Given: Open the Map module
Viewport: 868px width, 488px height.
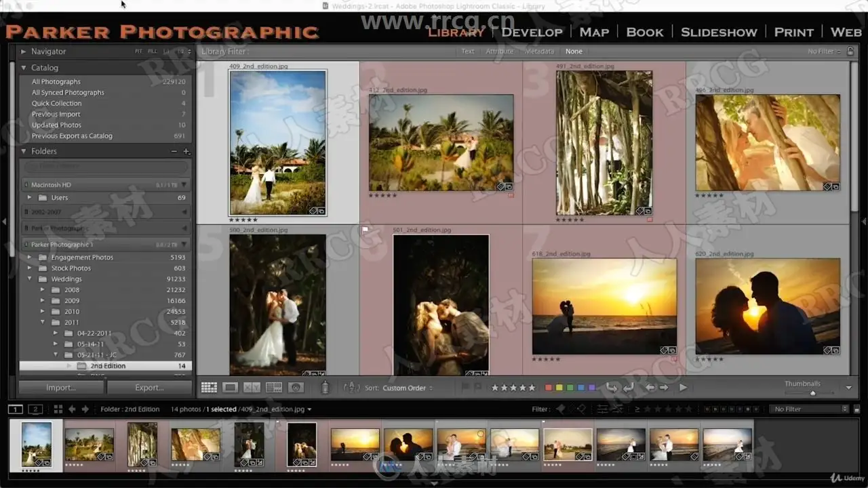Looking at the screenshot, I should tap(594, 32).
